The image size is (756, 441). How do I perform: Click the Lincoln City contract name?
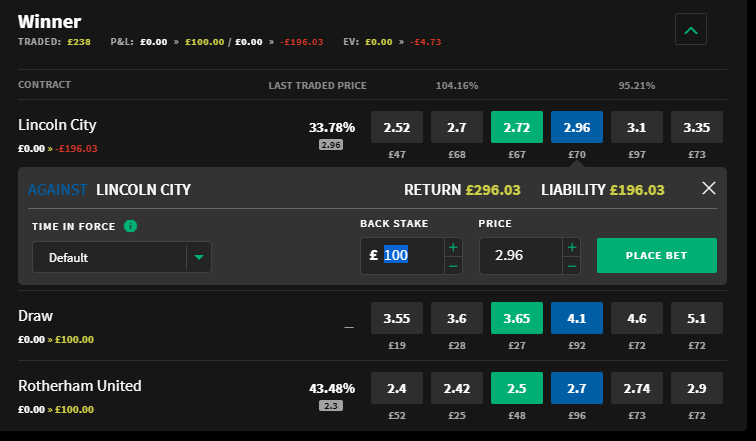(57, 125)
